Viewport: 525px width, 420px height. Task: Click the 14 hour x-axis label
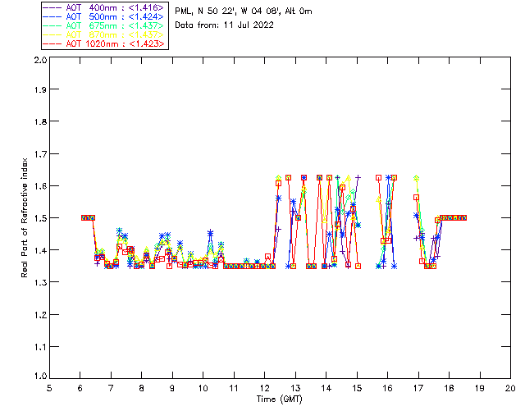click(x=326, y=388)
